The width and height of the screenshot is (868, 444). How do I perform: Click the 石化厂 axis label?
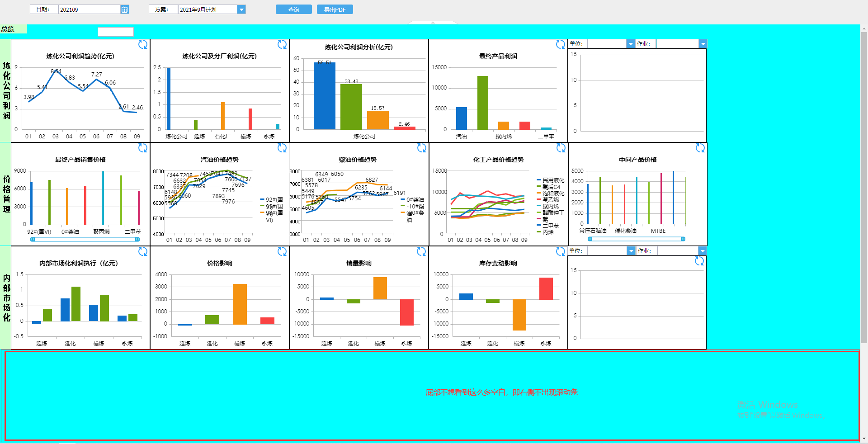[222, 137]
